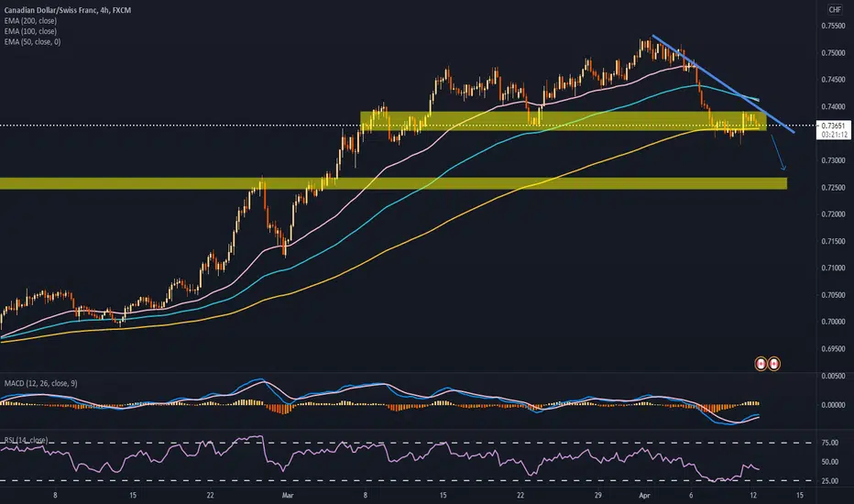Click the RSI axis value 75.00
The image size is (854, 504).
click(830, 443)
